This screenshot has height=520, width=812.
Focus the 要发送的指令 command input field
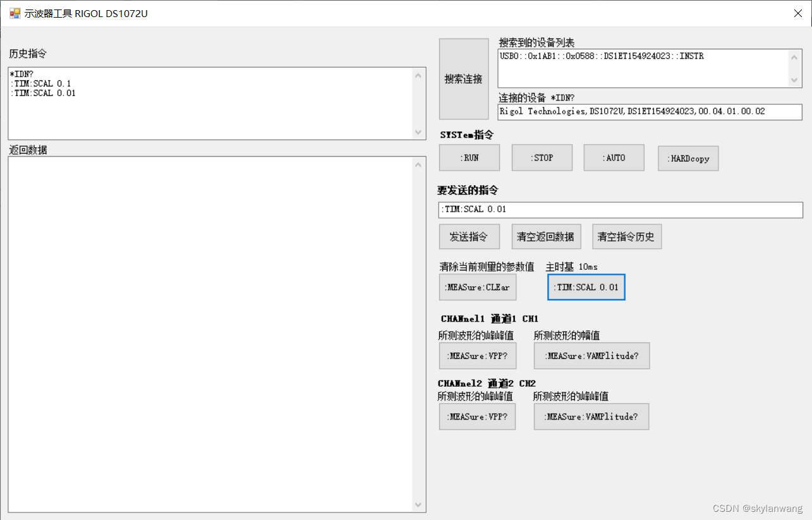(x=620, y=210)
